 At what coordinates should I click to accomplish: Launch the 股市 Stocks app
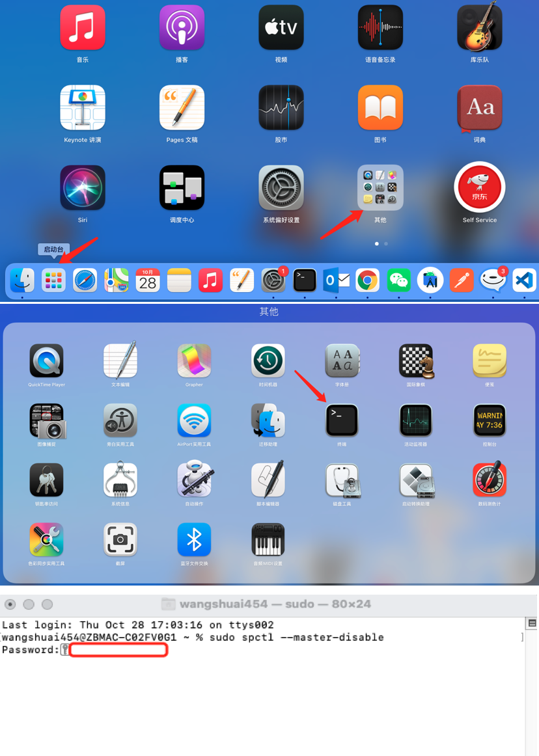pyautogui.click(x=281, y=107)
